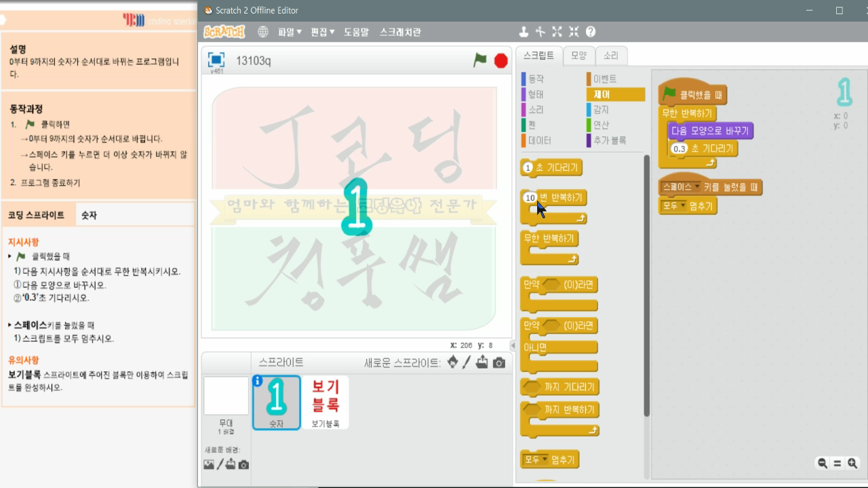Open the globe language menu
868x488 pixels.
click(263, 32)
